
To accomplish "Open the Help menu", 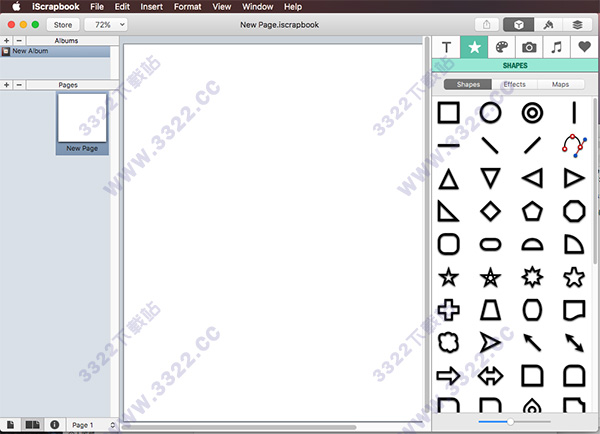I will click(293, 7).
